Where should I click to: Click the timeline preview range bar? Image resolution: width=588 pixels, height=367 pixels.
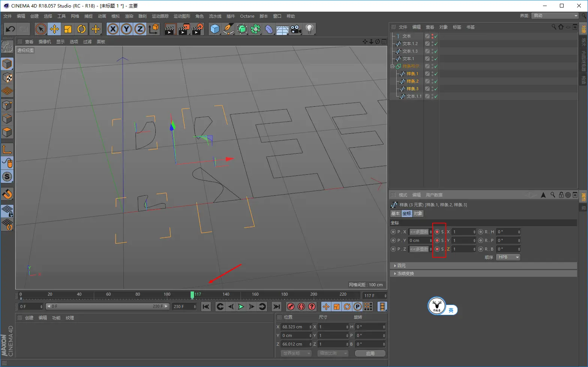(108, 307)
